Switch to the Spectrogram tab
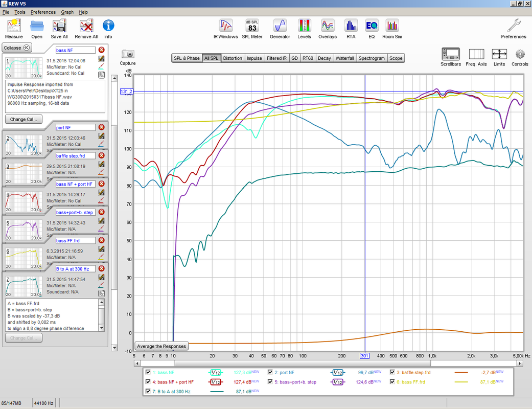The width and height of the screenshot is (532, 409). [x=372, y=58]
